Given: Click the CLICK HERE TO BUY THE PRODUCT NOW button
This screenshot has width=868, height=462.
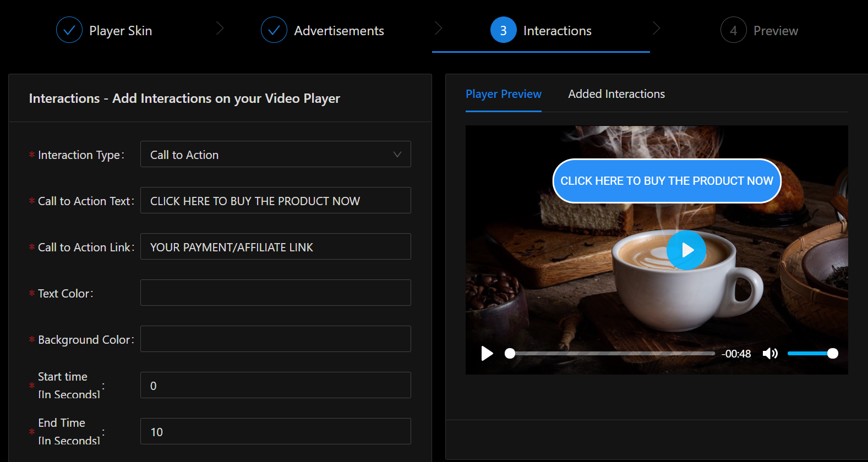Looking at the screenshot, I should (x=667, y=181).
